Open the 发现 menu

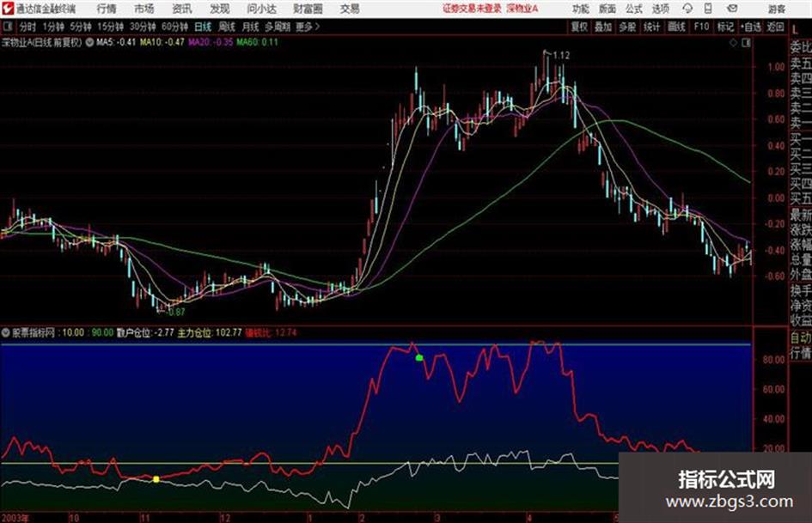point(220,9)
